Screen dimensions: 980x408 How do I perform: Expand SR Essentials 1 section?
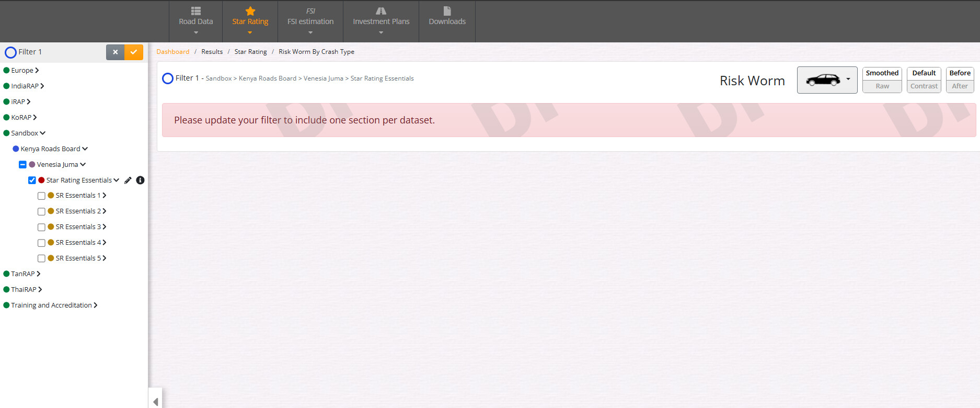[x=105, y=195]
